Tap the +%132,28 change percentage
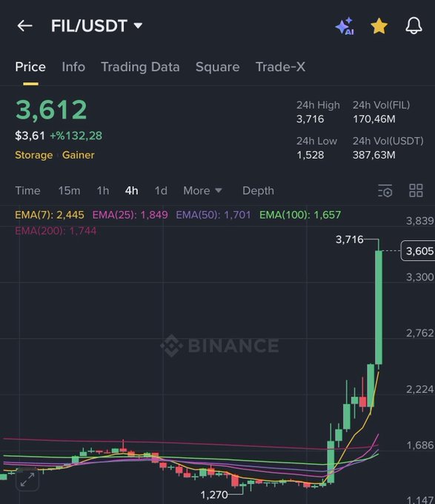435x504 pixels. click(x=76, y=136)
